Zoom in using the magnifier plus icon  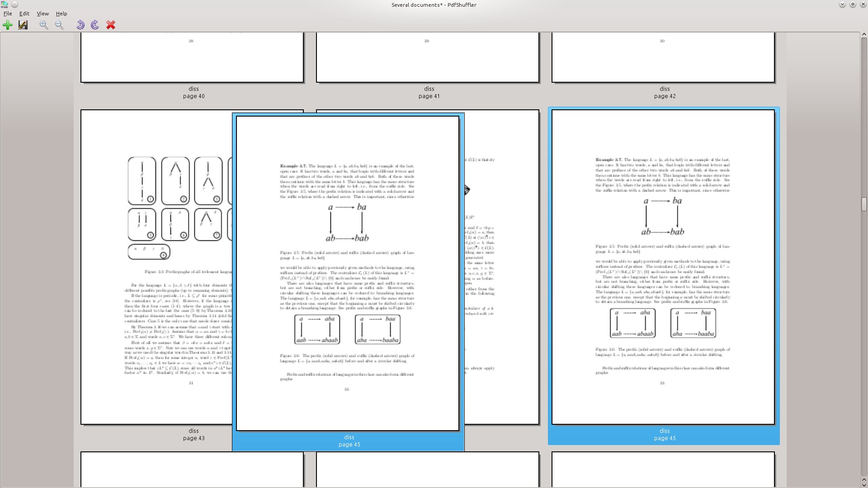[44, 25]
